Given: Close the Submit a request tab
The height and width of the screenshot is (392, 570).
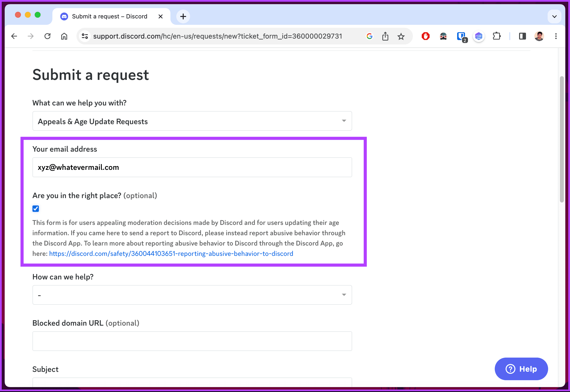Looking at the screenshot, I should (x=161, y=16).
